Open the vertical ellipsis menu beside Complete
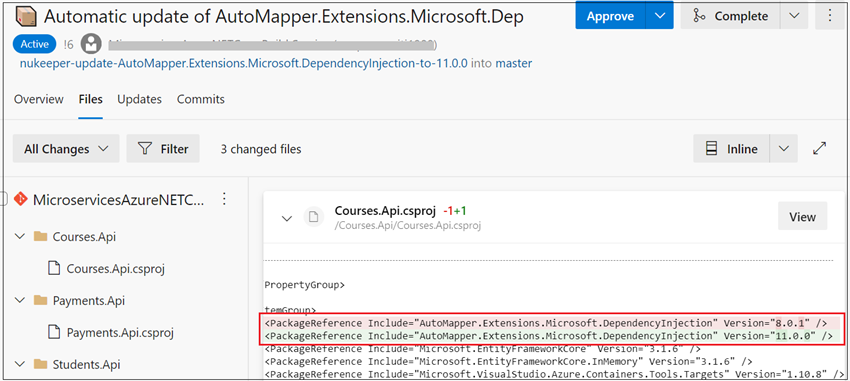 (x=830, y=16)
